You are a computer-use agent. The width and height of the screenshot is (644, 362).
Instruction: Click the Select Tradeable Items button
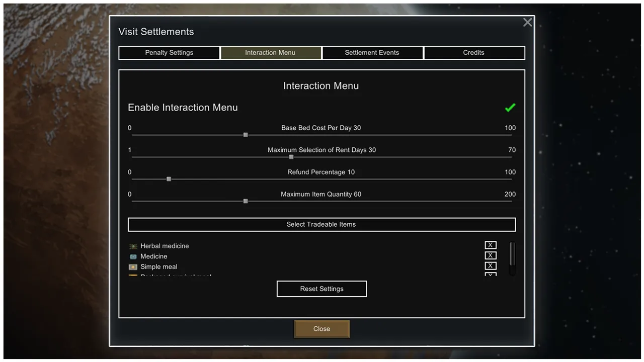[x=321, y=224]
